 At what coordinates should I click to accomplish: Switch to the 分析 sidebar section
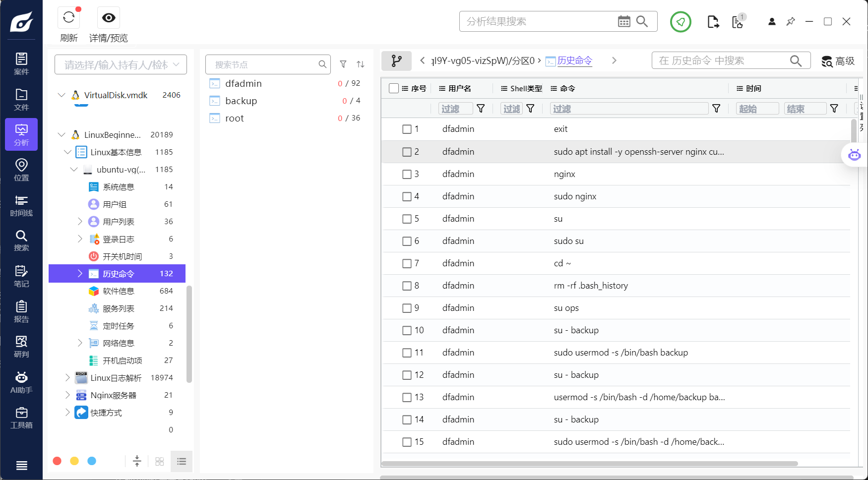pos(21,134)
